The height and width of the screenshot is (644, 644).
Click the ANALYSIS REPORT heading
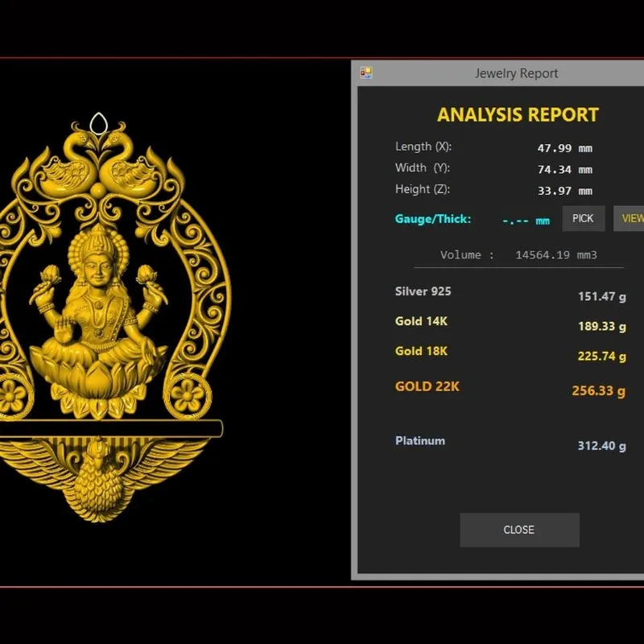click(518, 114)
